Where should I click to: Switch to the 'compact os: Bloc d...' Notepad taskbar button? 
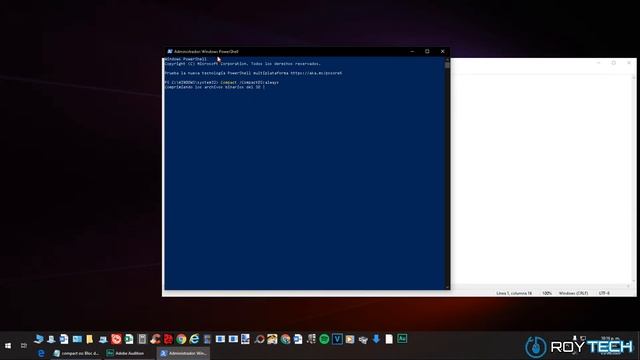76,353
